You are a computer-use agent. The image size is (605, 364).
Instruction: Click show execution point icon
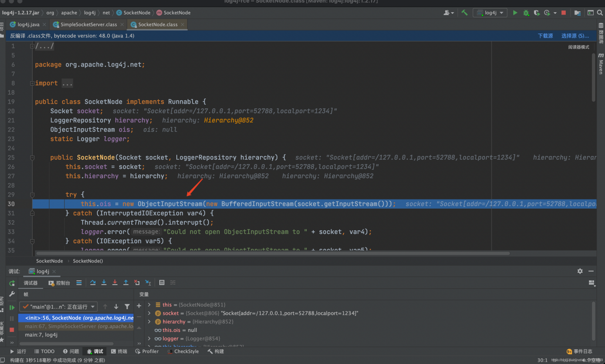pyautogui.click(x=79, y=283)
